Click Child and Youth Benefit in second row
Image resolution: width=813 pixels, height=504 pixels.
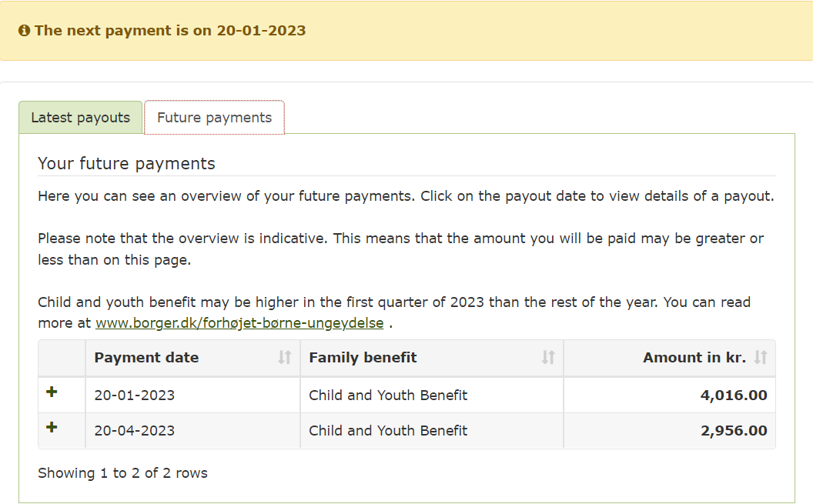tap(388, 430)
